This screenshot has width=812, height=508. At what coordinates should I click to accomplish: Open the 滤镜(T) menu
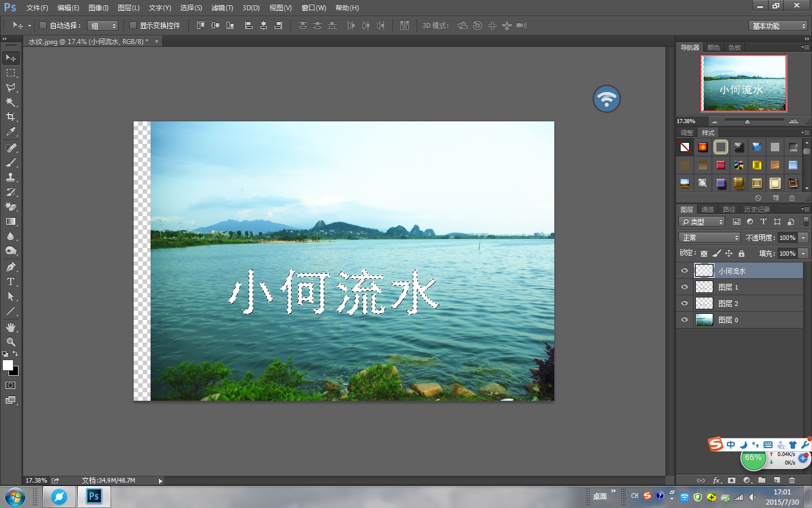(x=222, y=8)
